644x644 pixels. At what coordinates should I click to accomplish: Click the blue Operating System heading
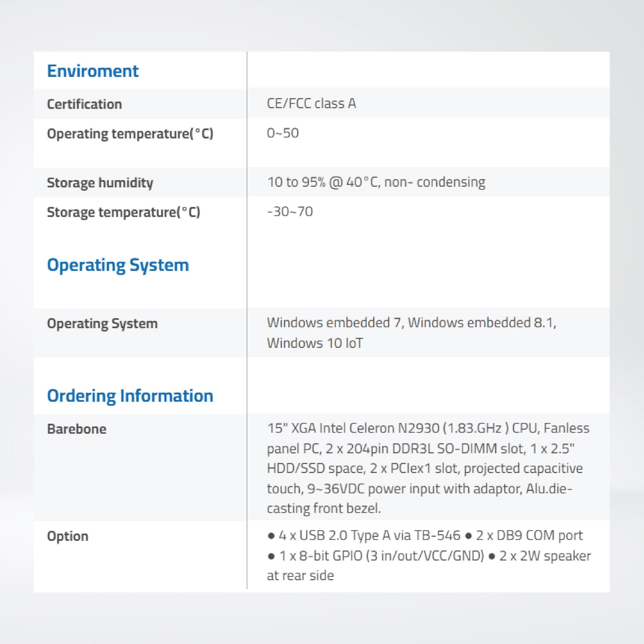(118, 265)
